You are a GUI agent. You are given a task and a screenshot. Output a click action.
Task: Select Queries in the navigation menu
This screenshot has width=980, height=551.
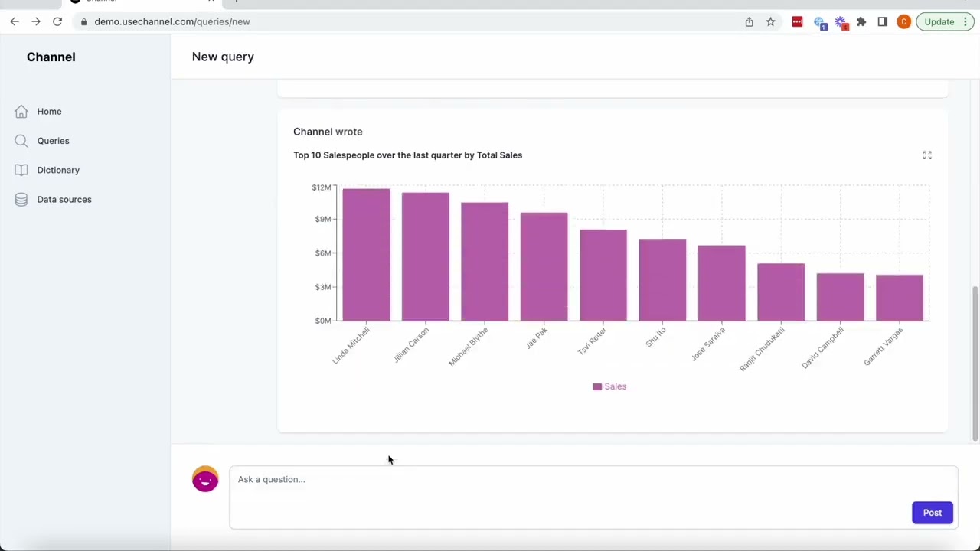tap(53, 140)
